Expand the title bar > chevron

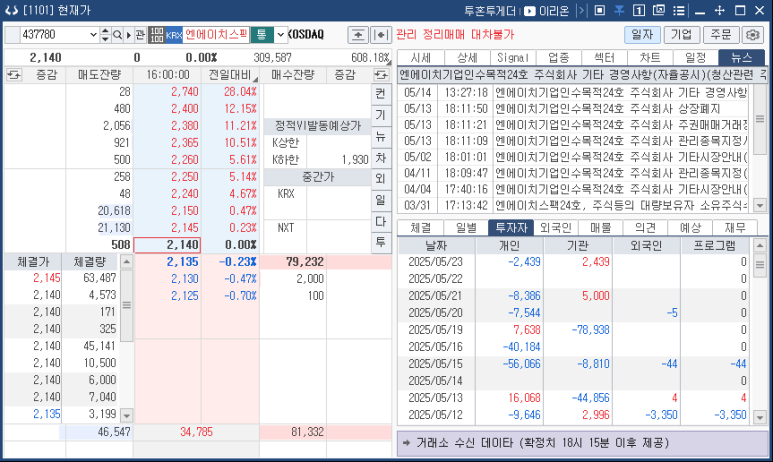(x=582, y=10)
